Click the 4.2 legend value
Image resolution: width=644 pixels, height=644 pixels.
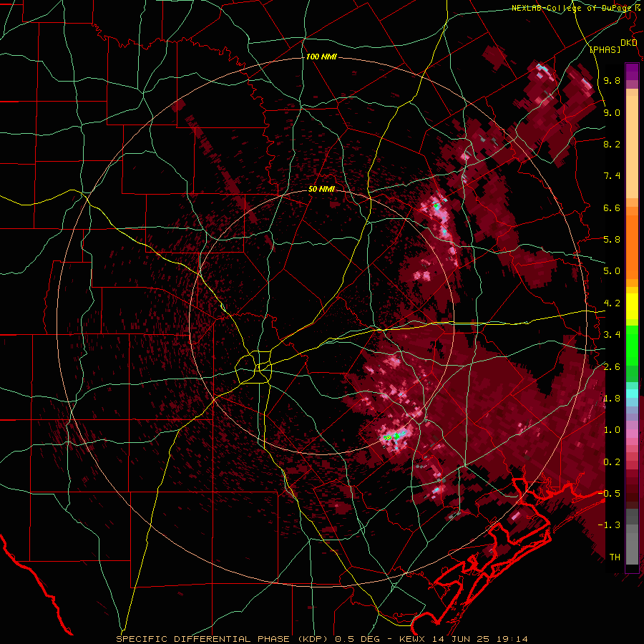coord(612,303)
